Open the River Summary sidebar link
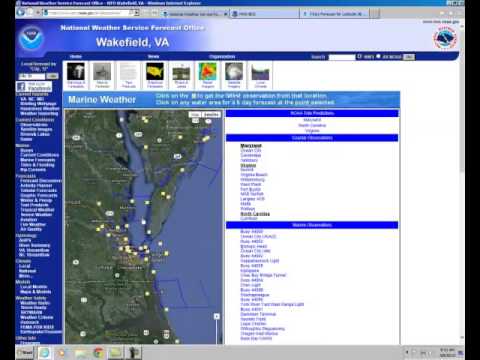The image size is (480, 360). point(34,245)
